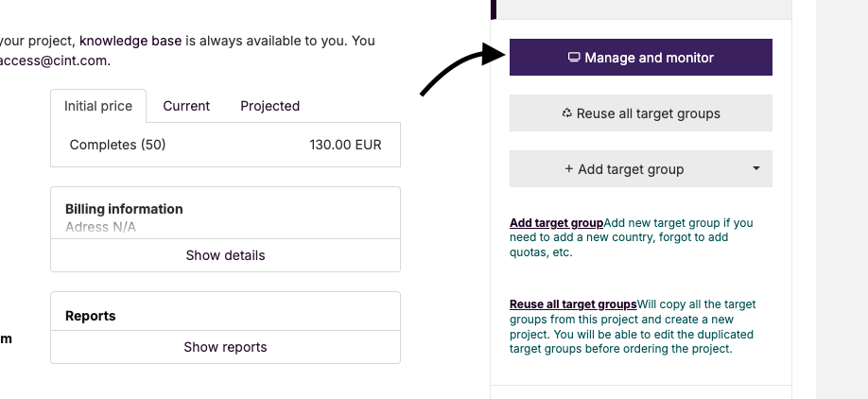The height and width of the screenshot is (399, 868).
Task: Switch to the Current price tab
Action: coord(186,106)
